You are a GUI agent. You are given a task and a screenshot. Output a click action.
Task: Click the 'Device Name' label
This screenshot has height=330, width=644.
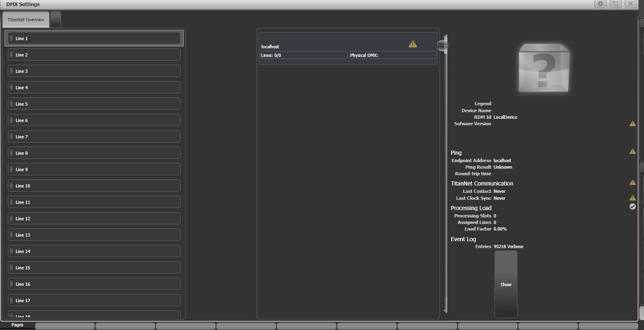tap(476, 111)
